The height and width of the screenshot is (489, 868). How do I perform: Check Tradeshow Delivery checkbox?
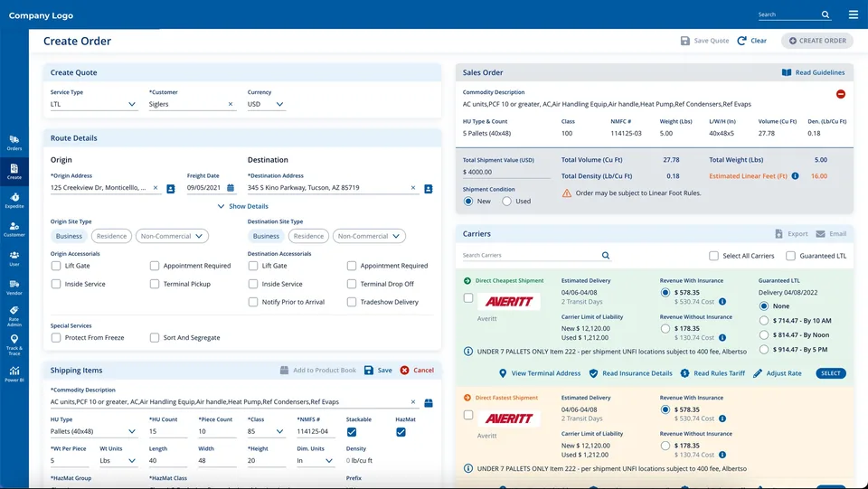point(352,302)
